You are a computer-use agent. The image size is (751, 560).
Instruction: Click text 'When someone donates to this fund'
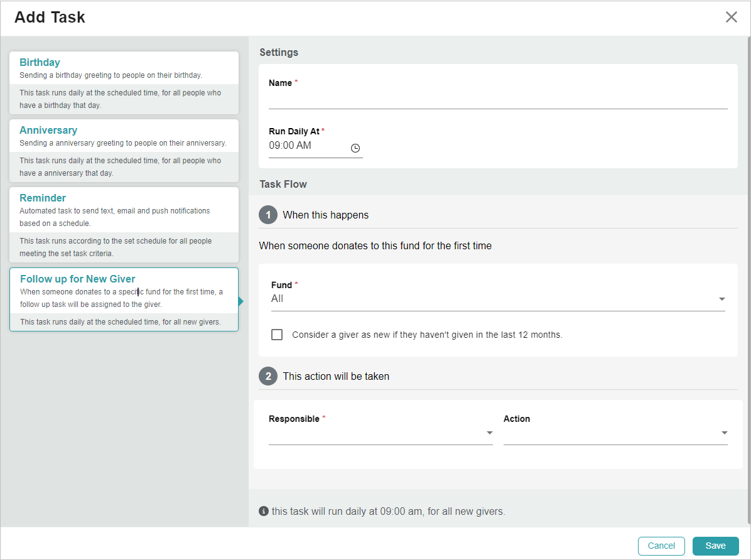pos(375,245)
